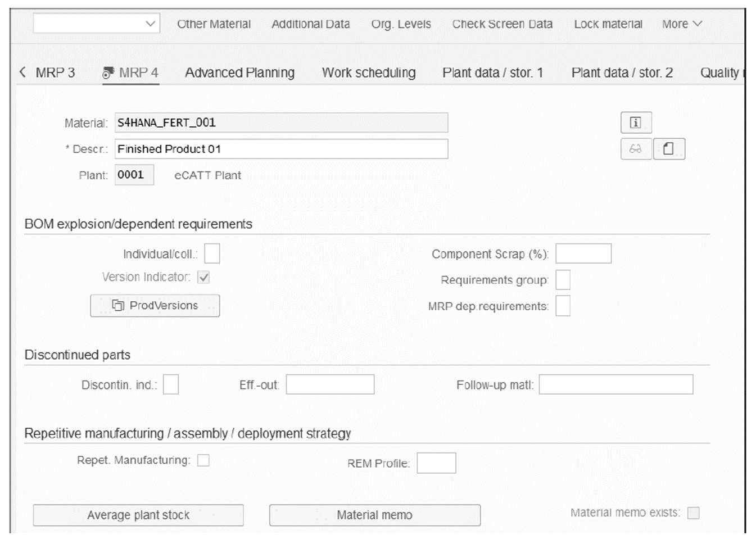This screenshot has width=756, height=544.
Task: Click the Average plant stock button
Action: tap(138, 514)
